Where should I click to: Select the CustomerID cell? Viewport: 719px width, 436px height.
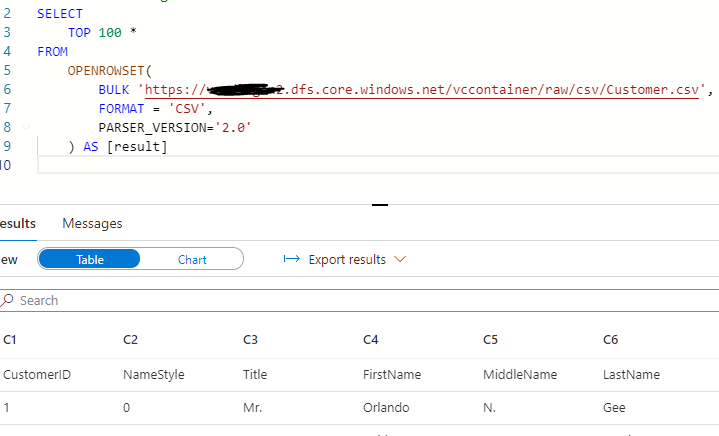click(x=37, y=375)
